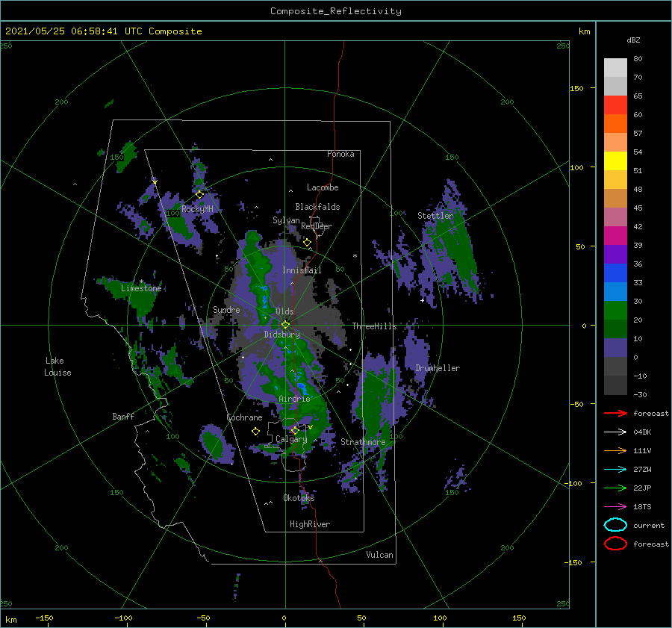Click the Composite_Reflectivity title
The height and width of the screenshot is (628, 672).
pyautogui.click(x=336, y=11)
